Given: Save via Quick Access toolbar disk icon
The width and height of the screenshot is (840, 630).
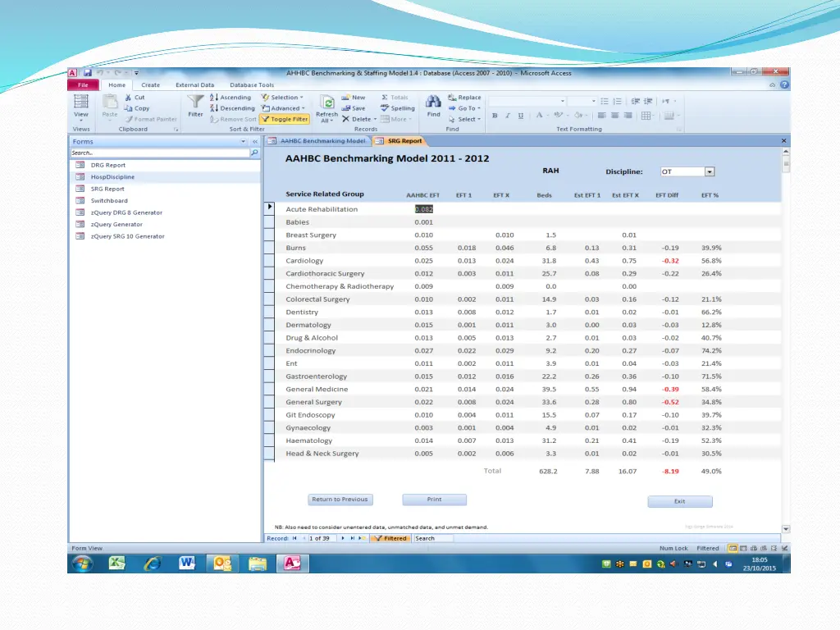Looking at the screenshot, I should coord(87,73).
